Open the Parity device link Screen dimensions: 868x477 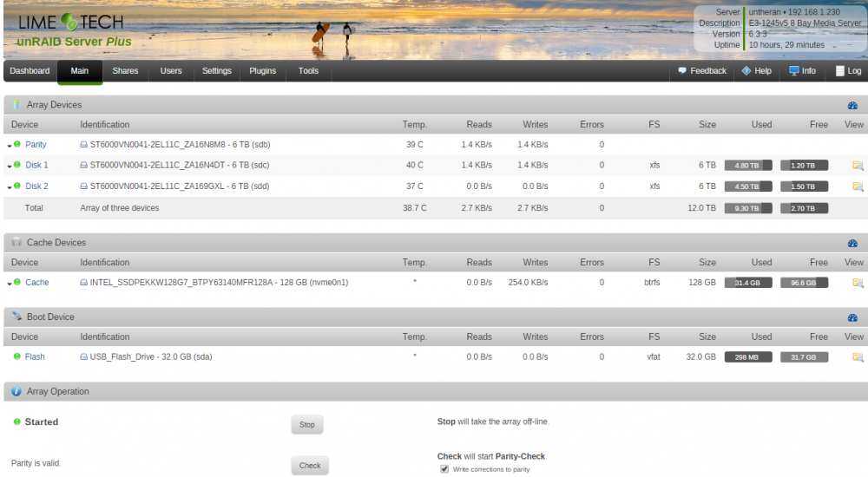(x=36, y=145)
